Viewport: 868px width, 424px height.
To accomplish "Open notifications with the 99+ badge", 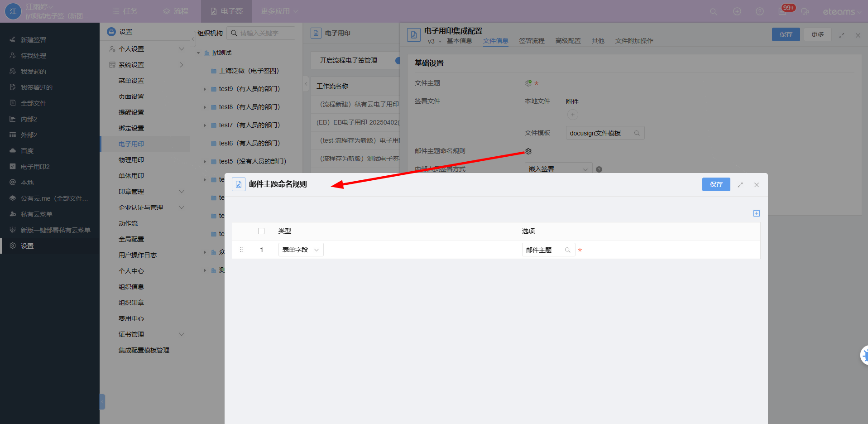I will point(783,11).
